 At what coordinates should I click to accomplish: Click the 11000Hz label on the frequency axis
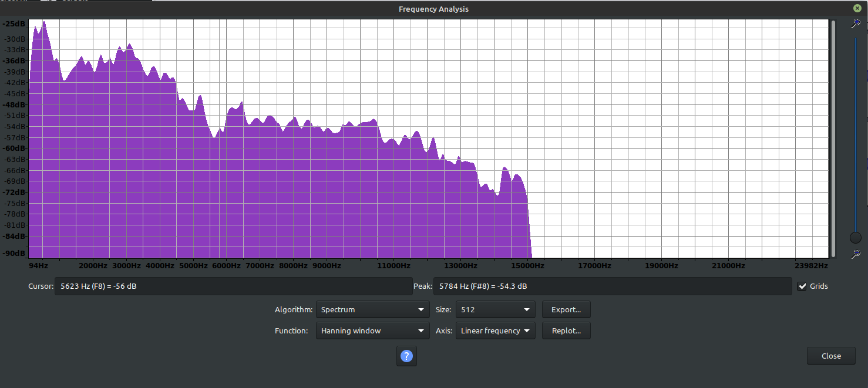pos(393,265)
